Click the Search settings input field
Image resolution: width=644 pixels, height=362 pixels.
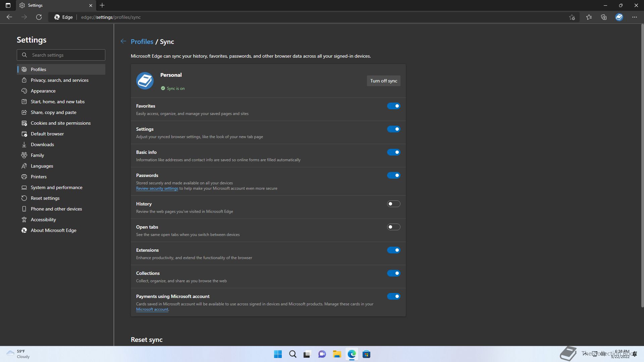point(61,55)
